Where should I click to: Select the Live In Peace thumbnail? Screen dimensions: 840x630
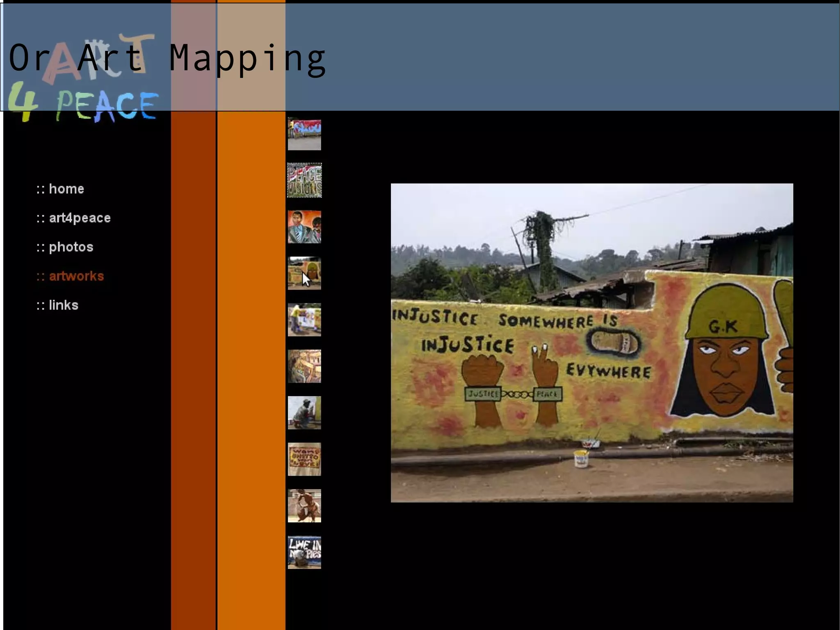click(x=304, y=552)
